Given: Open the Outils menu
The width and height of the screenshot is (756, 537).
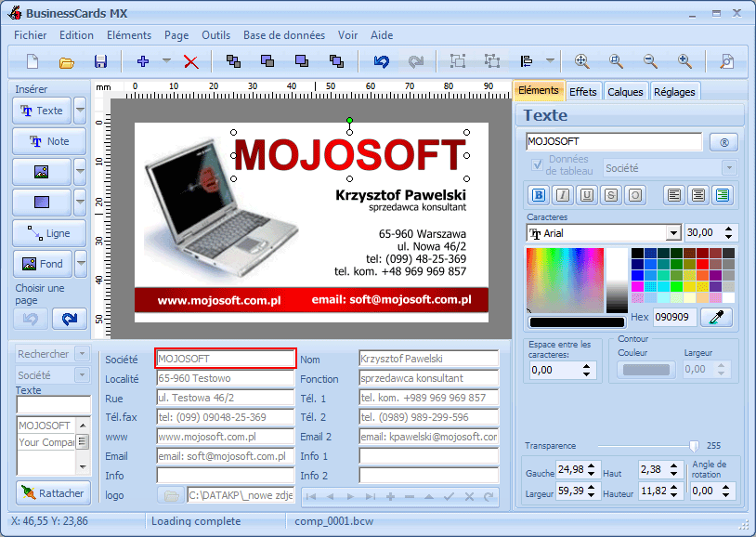Looking at the screenshot, I should (x=216, y=35).
